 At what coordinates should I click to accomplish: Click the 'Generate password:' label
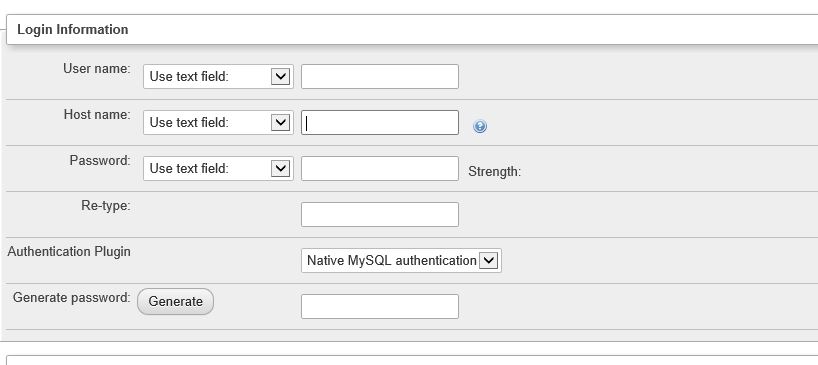71,298
